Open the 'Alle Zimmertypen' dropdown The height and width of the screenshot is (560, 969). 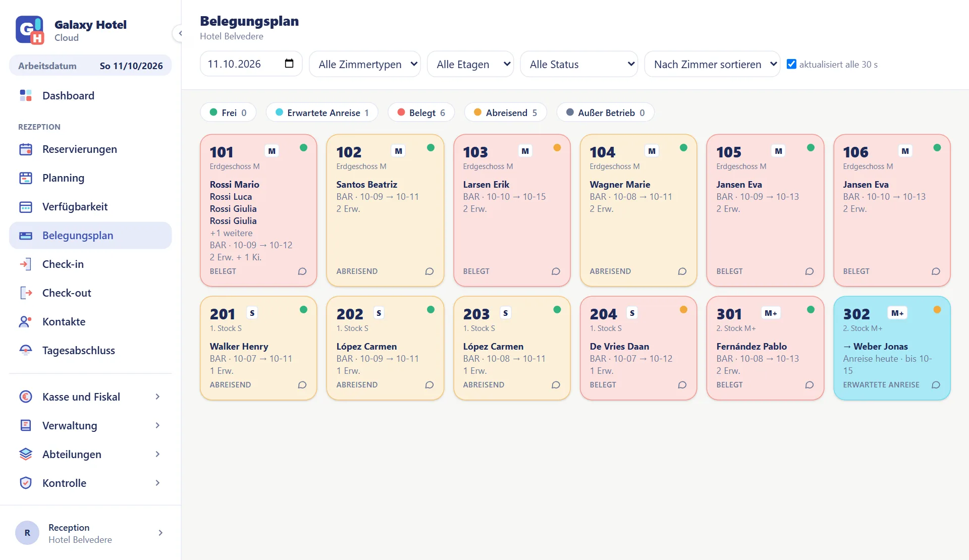pyautogui.click(x=365, y=64)
